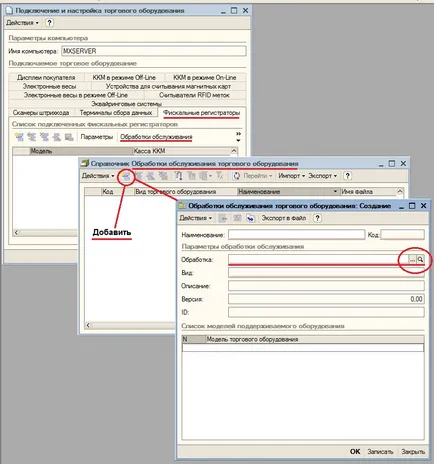Click the add icon in the fiscal registrars toolbar
Viewport: 434px width, 464px height.
(x=19, y=137)
